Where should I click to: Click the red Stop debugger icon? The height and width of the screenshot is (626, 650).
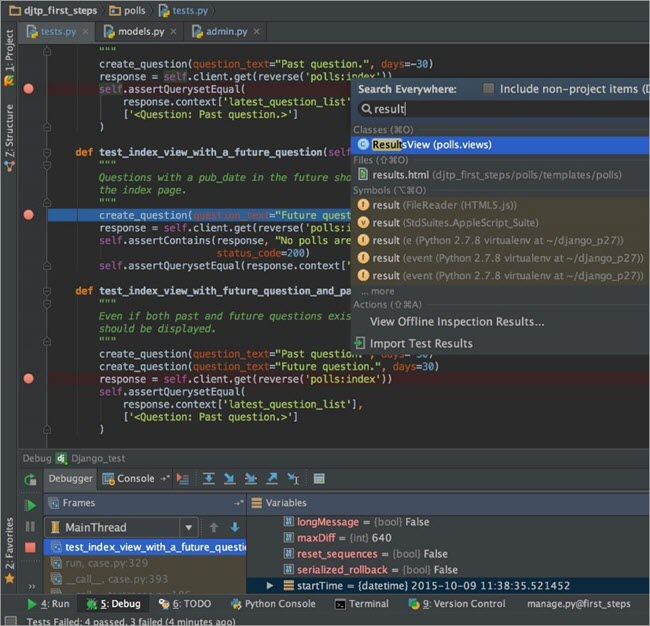click(x=30, y=547)
